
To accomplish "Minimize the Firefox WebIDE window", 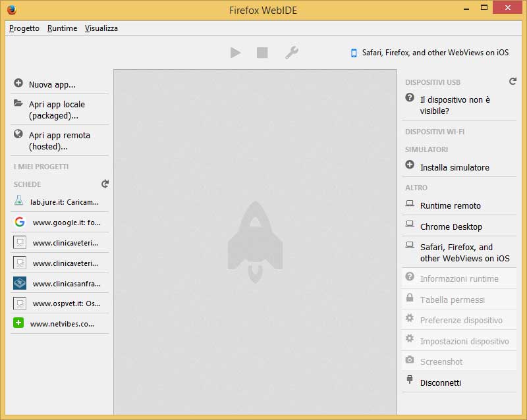I will click(x=466, y=8).
